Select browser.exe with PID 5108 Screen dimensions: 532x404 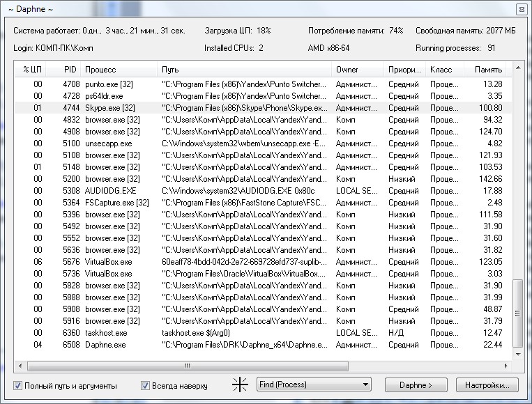click(263, 155)
